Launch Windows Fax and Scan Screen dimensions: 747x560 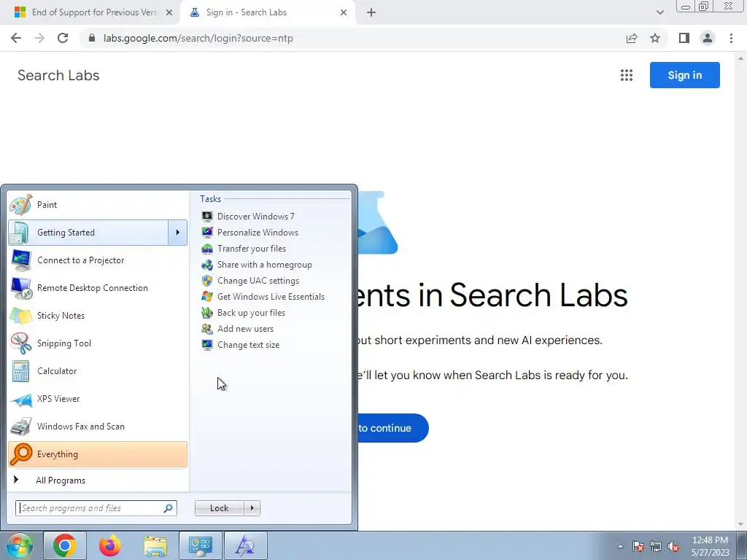coord(98,427)
